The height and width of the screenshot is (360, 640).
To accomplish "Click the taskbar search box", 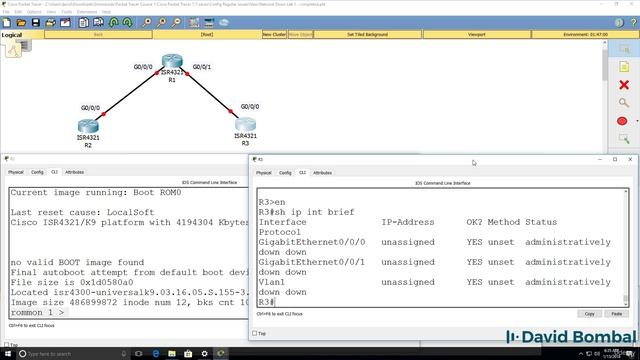I will (x=73, y=353).
